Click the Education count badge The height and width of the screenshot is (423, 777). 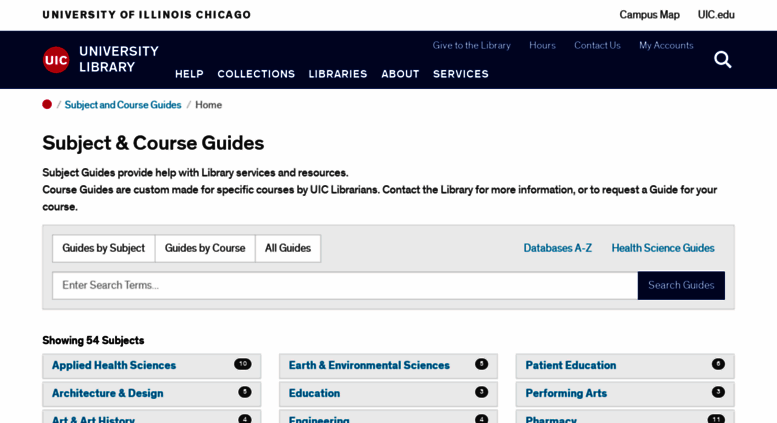(x=481, y=392)
